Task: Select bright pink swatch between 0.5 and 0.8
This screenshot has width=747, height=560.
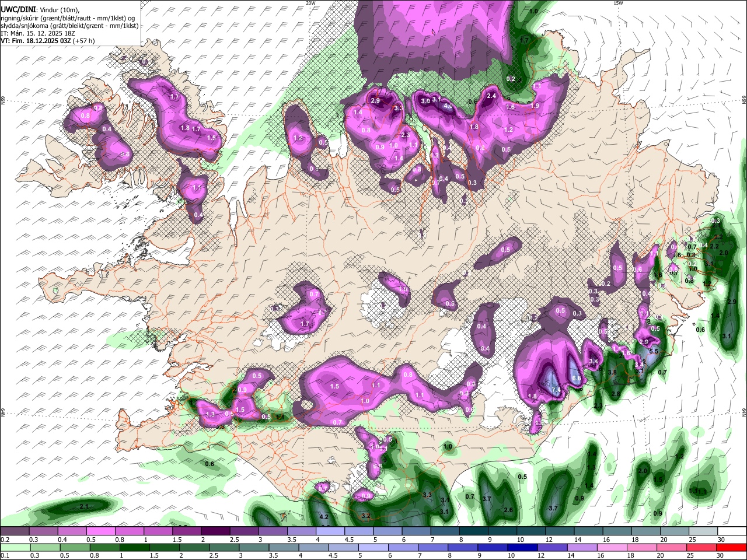Action: tap(100, 531)
